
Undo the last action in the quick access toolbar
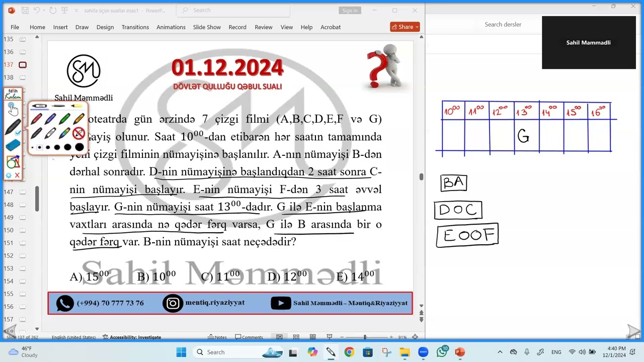pos(37,10)
